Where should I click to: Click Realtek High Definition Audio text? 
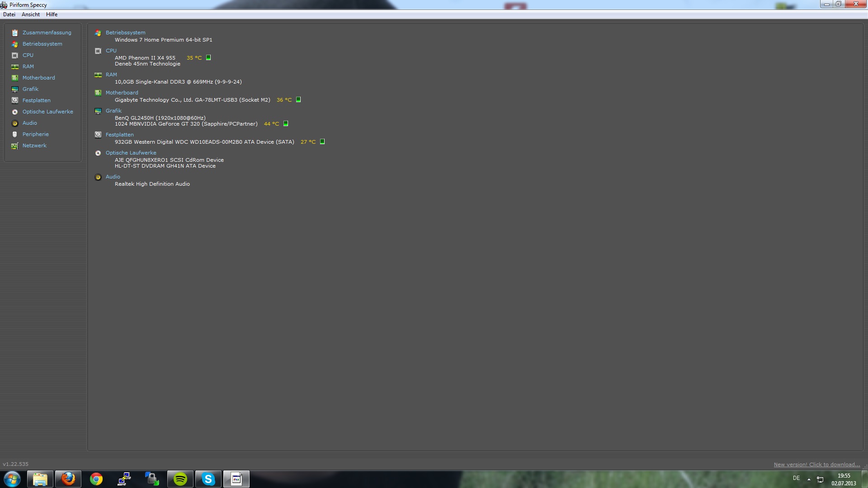[x=152, y=184]
